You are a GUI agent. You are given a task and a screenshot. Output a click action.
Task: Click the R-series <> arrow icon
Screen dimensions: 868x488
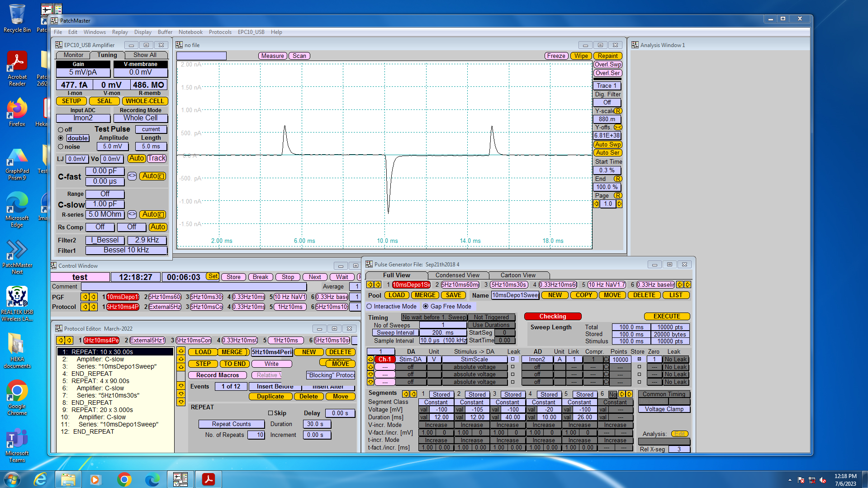(x=132, y=214)
